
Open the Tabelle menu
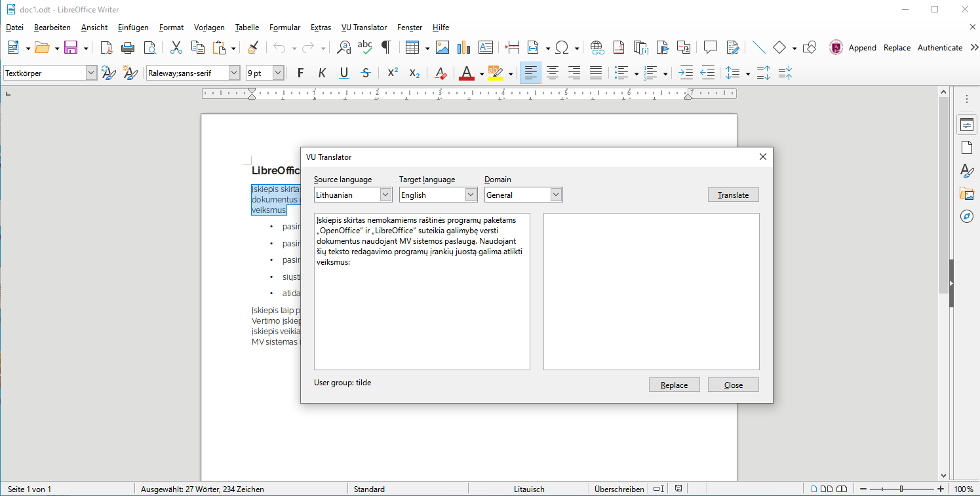click(x=247, y=28)
